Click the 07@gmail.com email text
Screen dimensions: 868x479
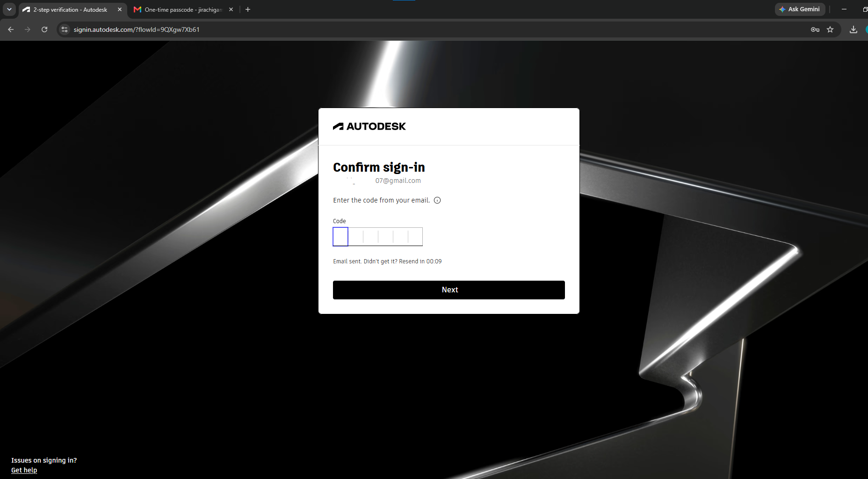tap(398, 181)
